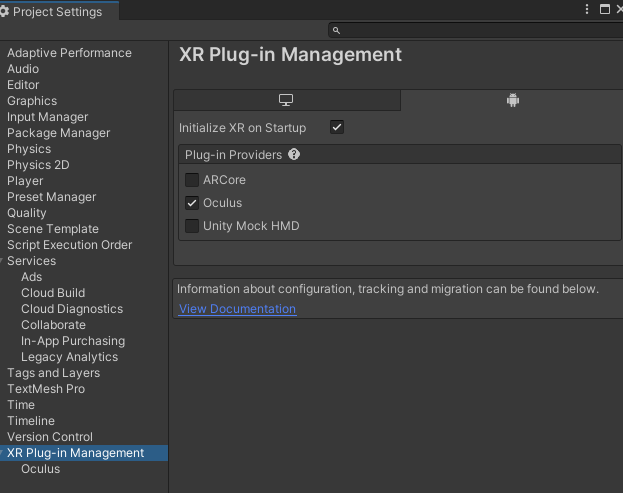
Task: Select Collaborate service
Action: pyautogui.click(x=53, y=325)
